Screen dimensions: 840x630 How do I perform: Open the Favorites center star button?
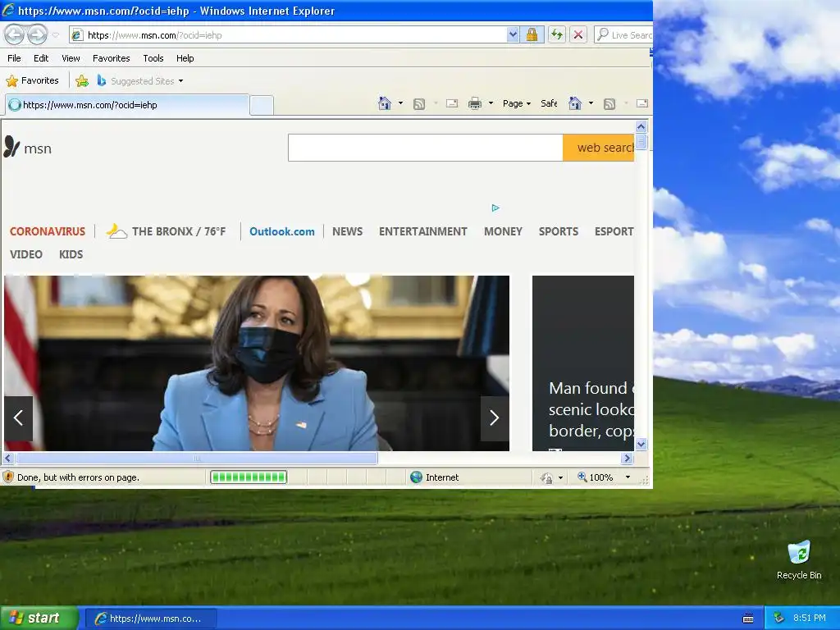[x=32, y=81]
